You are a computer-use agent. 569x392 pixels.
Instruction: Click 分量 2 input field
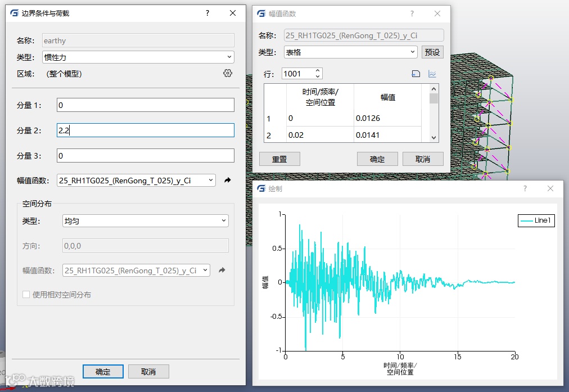click(146, 130)
